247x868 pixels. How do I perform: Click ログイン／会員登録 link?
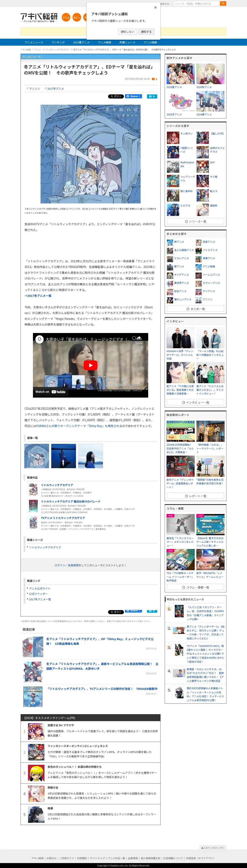(x=66, y=565)
